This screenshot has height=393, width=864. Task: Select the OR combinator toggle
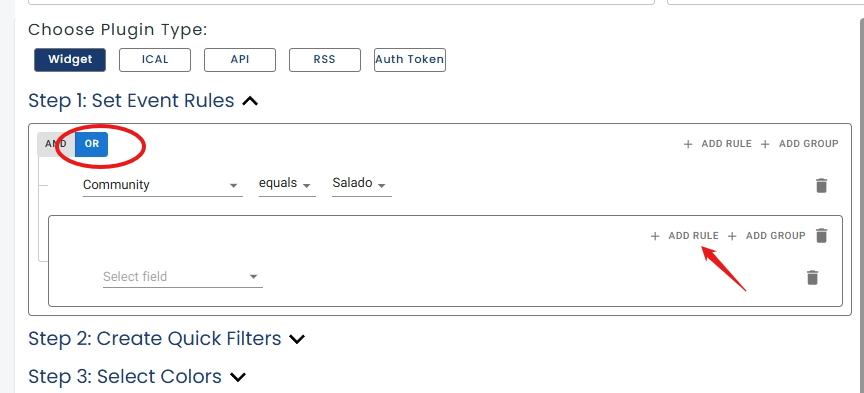click(91, 144)
